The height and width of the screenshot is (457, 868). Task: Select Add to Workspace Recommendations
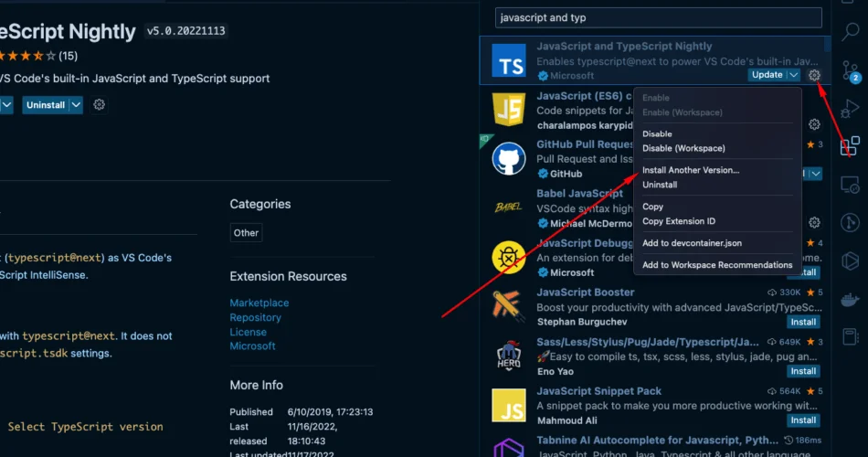(x=717, y=265)
